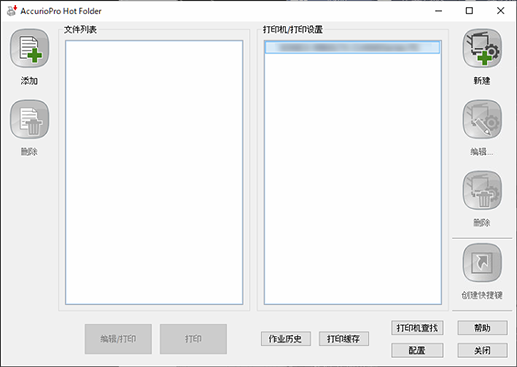This screenshot has height=367, width=517.
Task: Click the Help (帮助) button
Action: coord(482,328)
